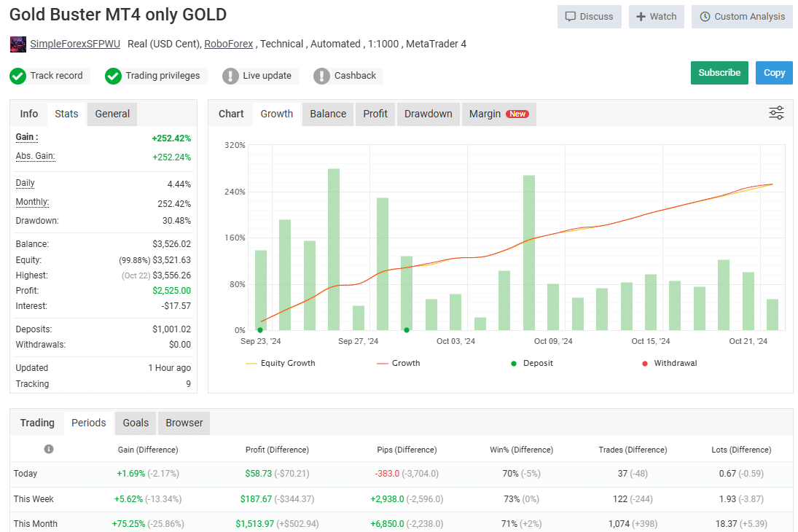Click the Track record green check icon
The image size is (798, 532).
pos(18,76)
